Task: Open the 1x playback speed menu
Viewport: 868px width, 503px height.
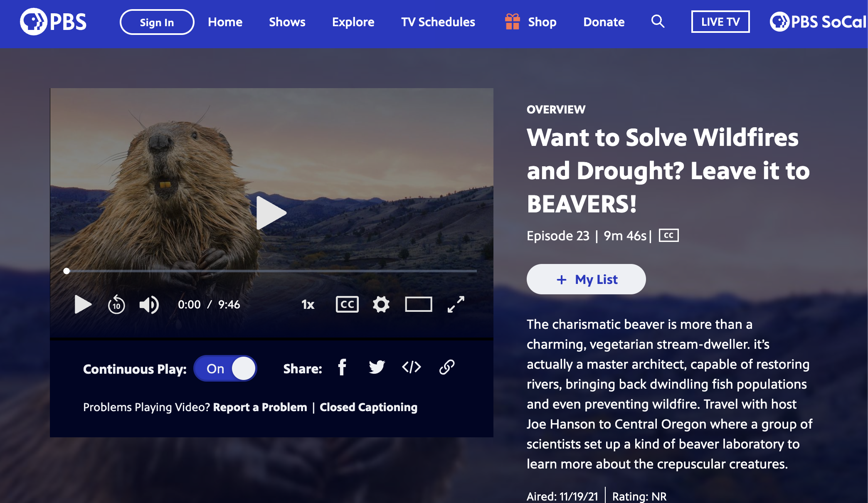Action: [x=308, y=305]
